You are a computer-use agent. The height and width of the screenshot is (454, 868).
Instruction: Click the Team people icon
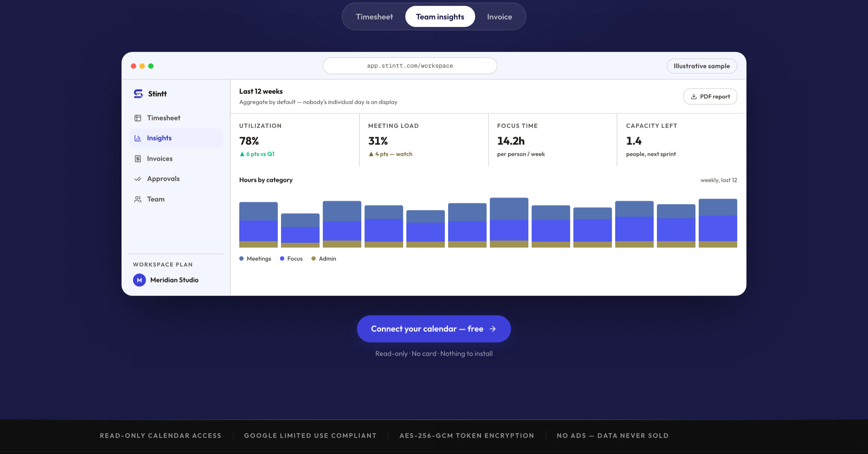pos(138,199)
